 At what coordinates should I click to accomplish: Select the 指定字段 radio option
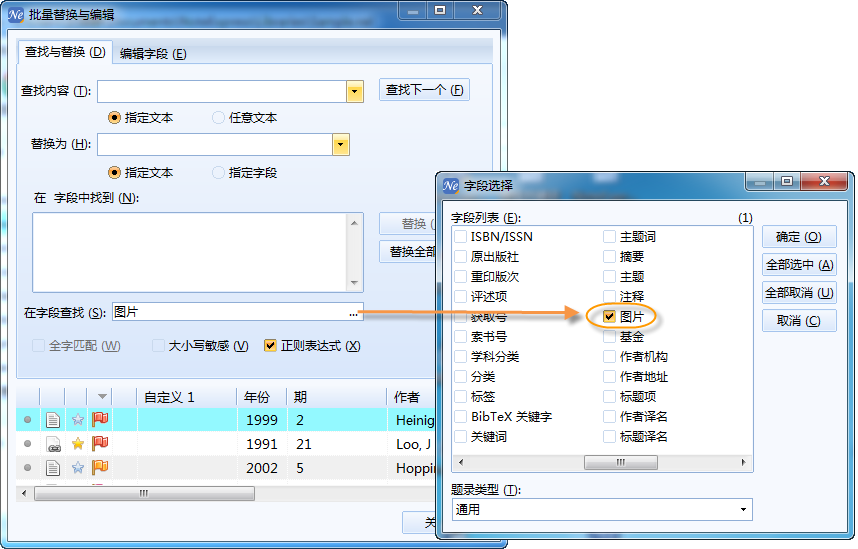[218, 173]
